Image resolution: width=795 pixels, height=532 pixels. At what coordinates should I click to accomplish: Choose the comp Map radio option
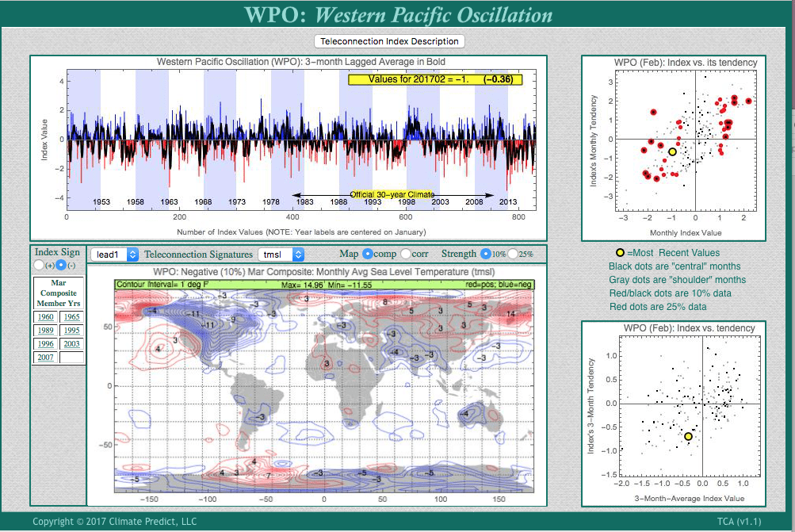click(x=368, y=254)
